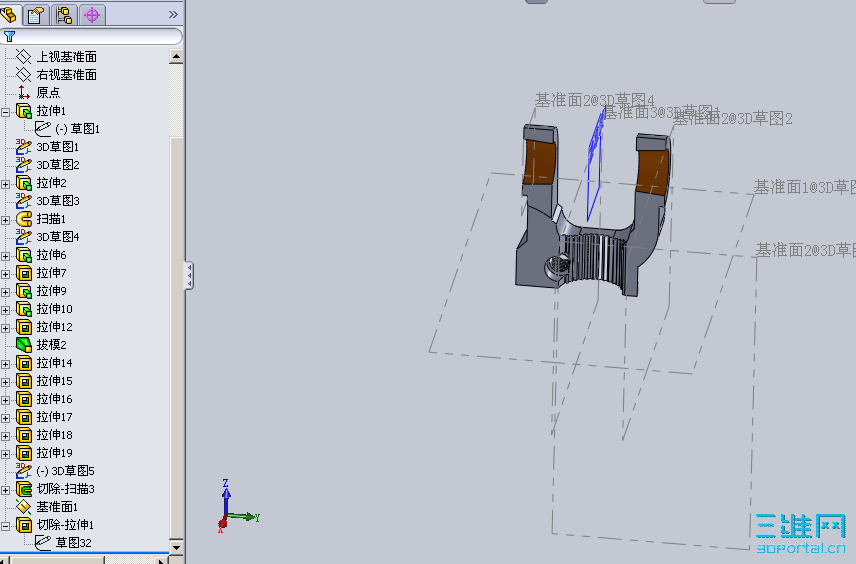Expand the 拉伸2 feature node

pyautogui.click(x=5, y=185)
